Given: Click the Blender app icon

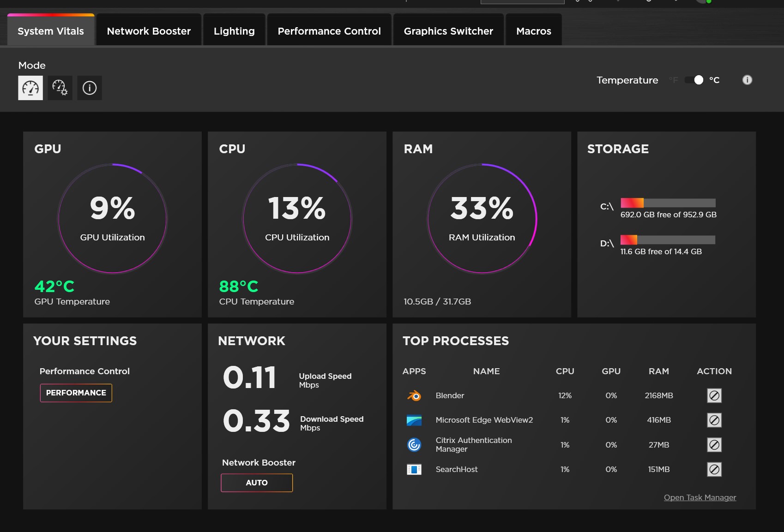Looking at the screenshot, I should click(x=414, y=395).
